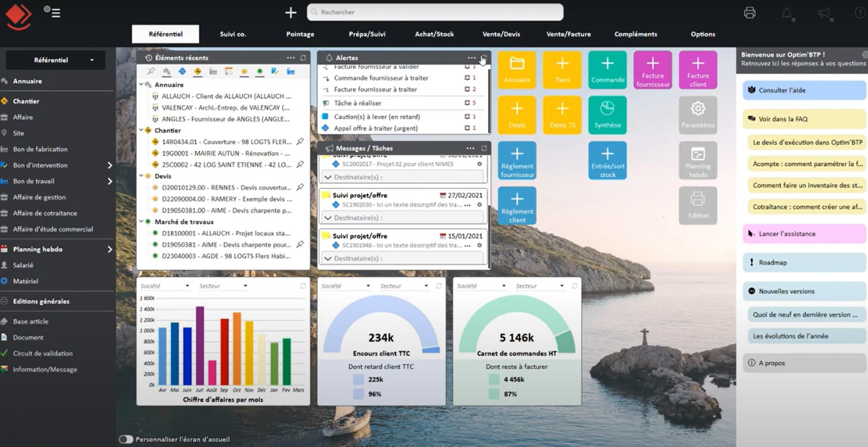The image size is (868, 447).
Task: Open the Éléments récents three-dot menu
Action: (291, 58)
